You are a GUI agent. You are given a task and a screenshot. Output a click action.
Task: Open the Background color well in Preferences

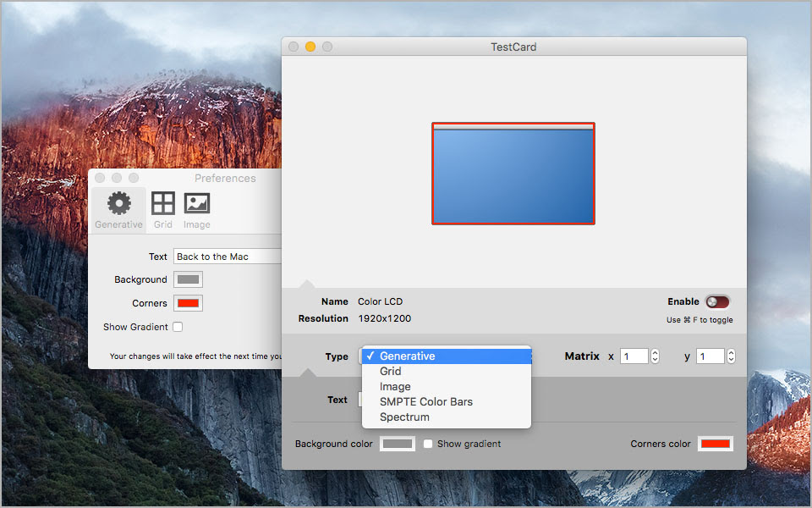188,279
